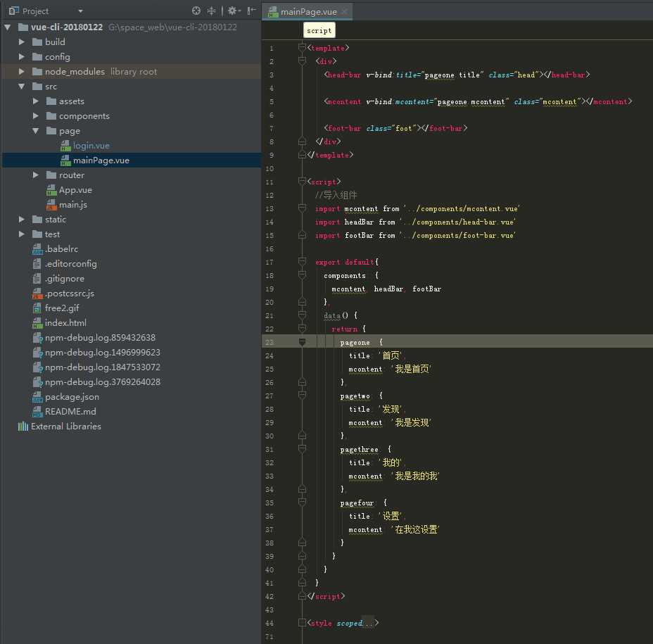Click the '../components/mcontent.vue' import path
The image size is (653, 644).
[462, 209]
